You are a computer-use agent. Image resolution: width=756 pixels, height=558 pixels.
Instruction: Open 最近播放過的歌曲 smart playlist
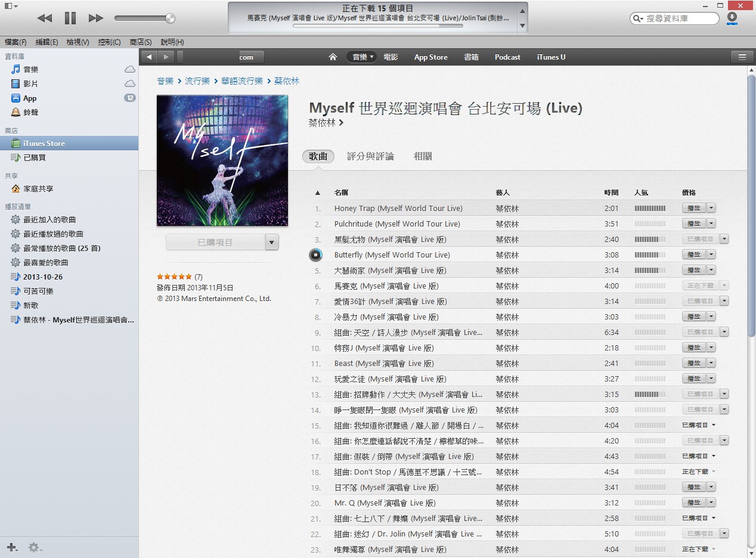[x=53, y=234]
